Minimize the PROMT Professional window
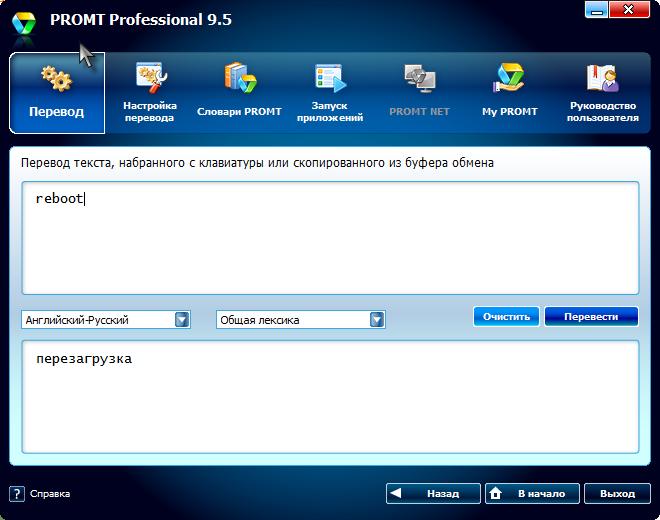660x520 pixels. tap(596, 10)
